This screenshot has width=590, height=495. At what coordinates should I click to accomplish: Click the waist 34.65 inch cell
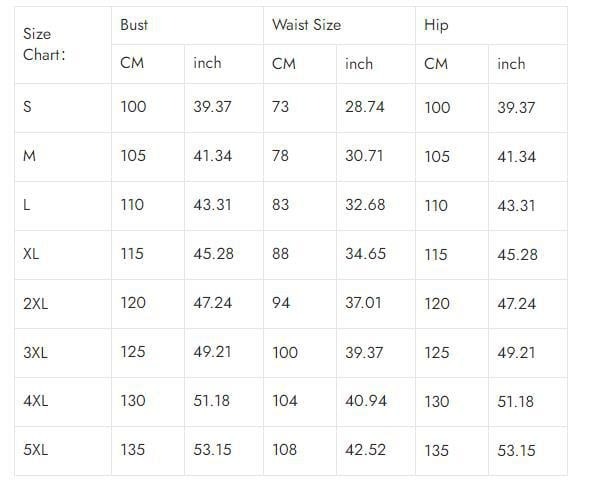(x=376, y=255)
